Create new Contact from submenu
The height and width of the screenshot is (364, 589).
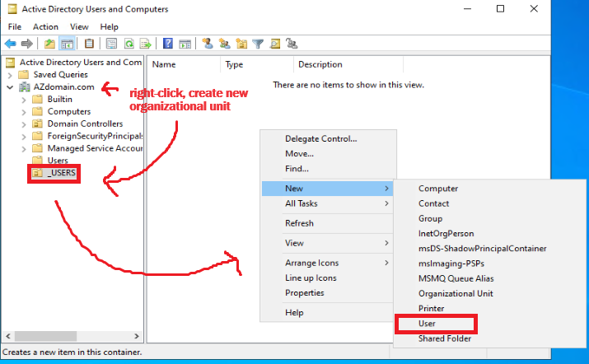(x=490, y=203)
